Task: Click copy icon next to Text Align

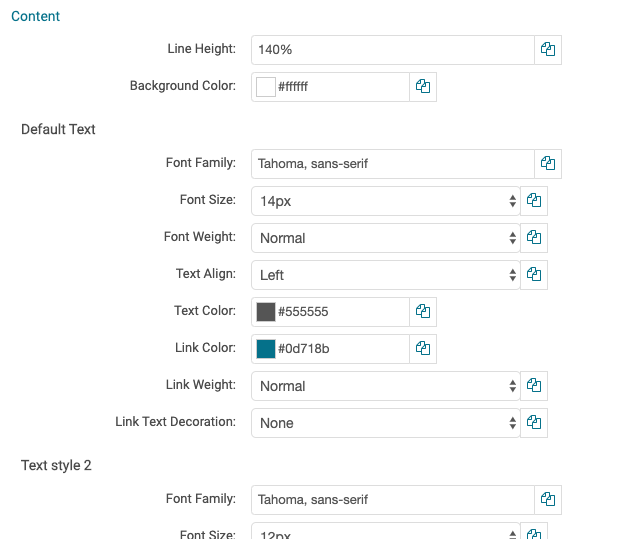Action: click(x=534, y=275)
